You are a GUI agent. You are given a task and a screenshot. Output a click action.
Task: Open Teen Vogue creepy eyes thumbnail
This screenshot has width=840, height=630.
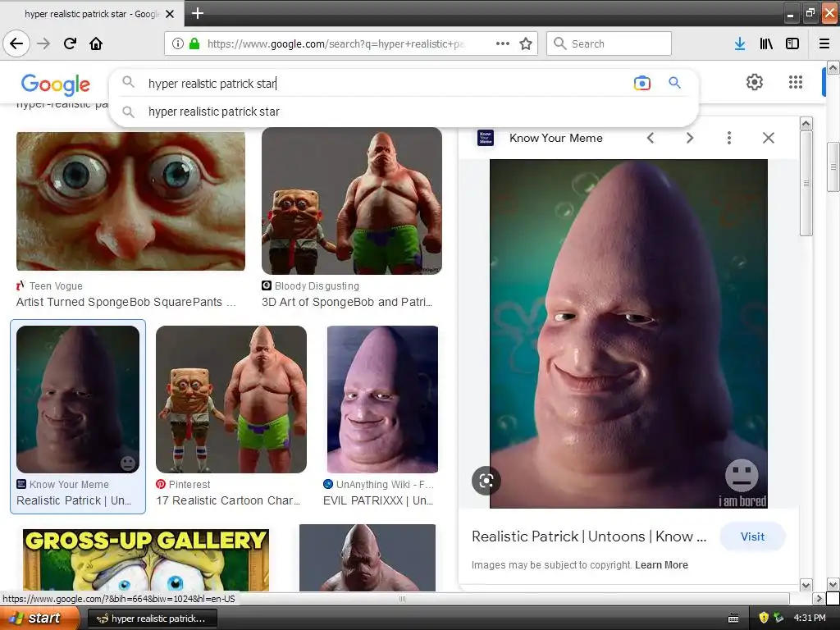coord(130,202)
